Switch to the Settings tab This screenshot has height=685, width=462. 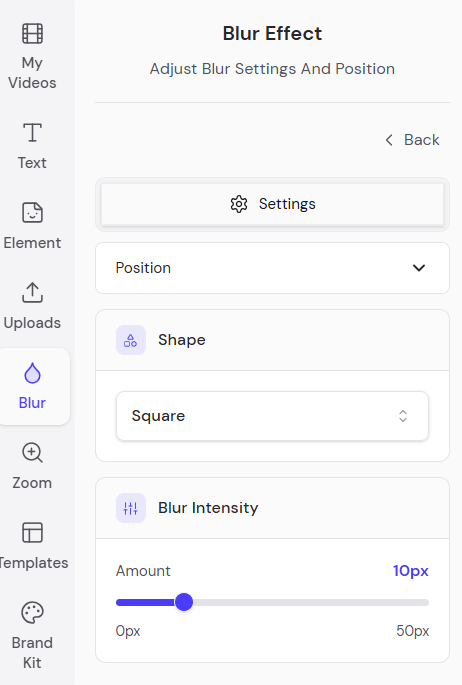pyautogui.click(x=272, y=204)
